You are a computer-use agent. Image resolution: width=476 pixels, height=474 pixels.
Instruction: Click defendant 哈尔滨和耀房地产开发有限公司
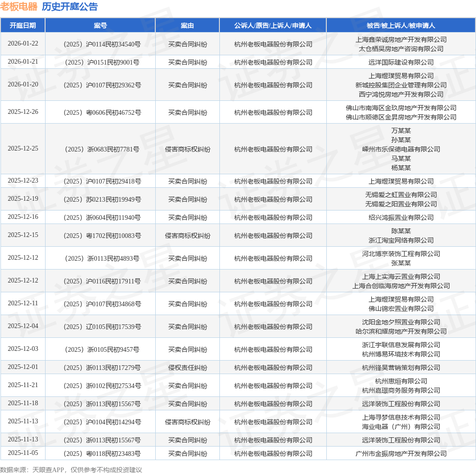401,331
